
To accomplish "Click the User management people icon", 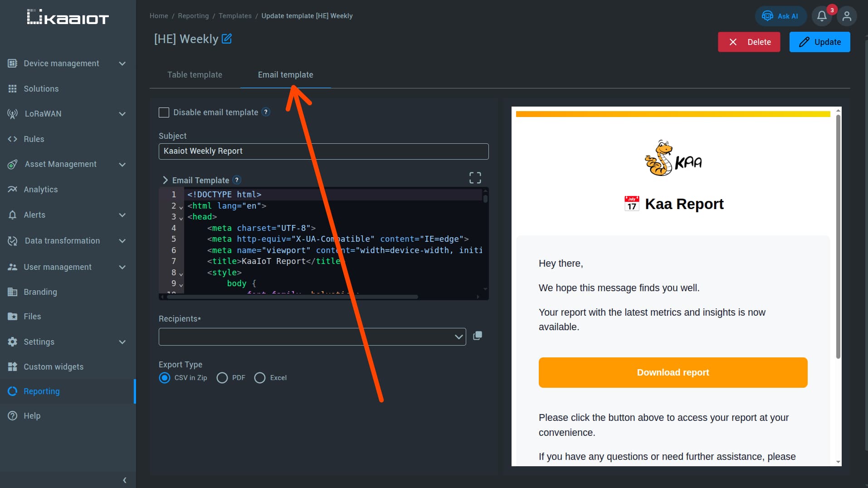I will coord(12,267).
